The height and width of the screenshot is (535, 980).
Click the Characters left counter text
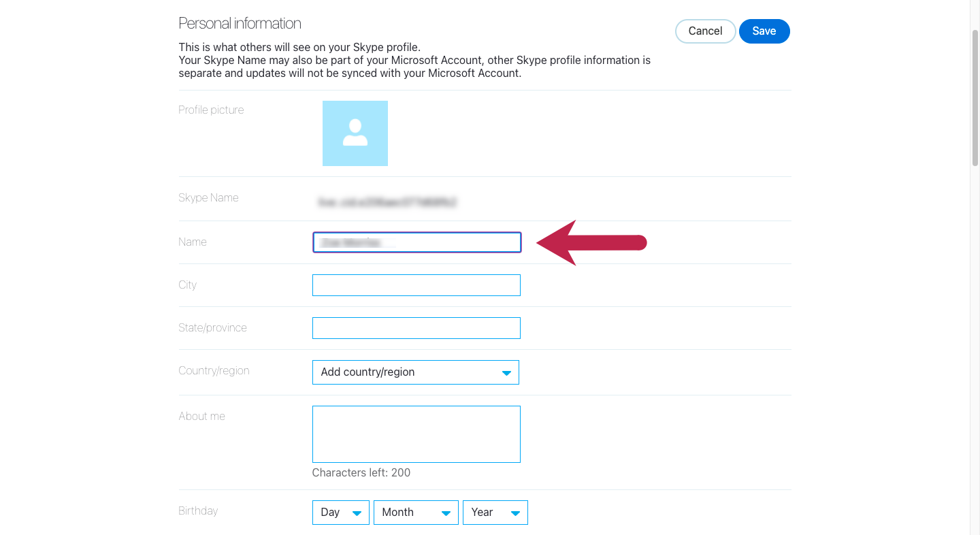[361, 472]
